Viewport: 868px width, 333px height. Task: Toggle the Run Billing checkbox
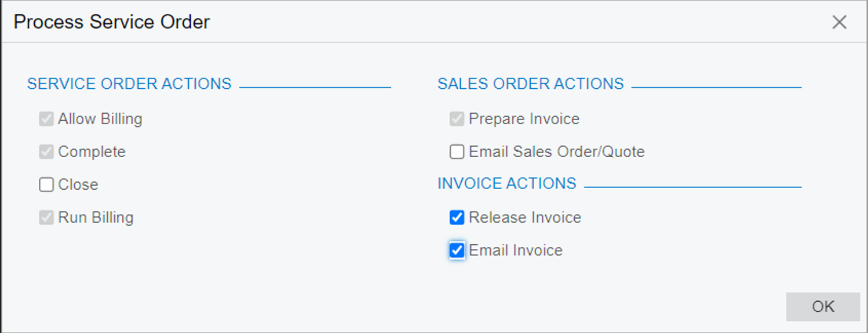point(46,218)
